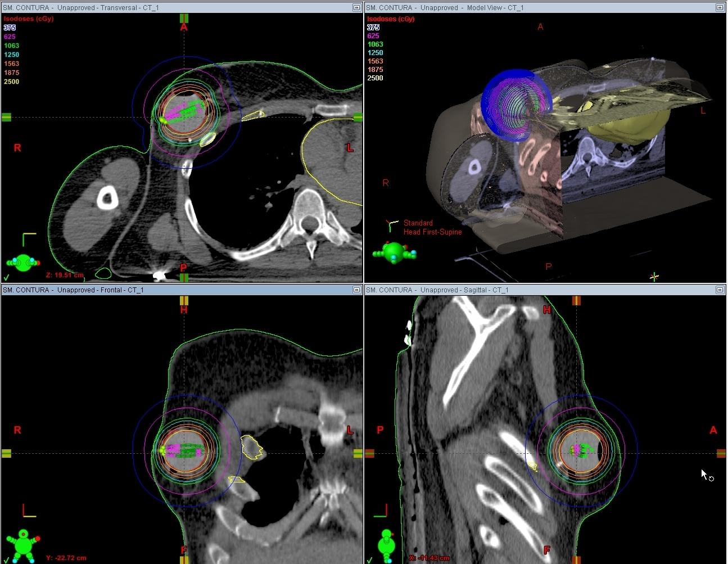The image size is (728, 564).
Task: Click the orientation figure in Sagittal view
Action: pos(387,544)
